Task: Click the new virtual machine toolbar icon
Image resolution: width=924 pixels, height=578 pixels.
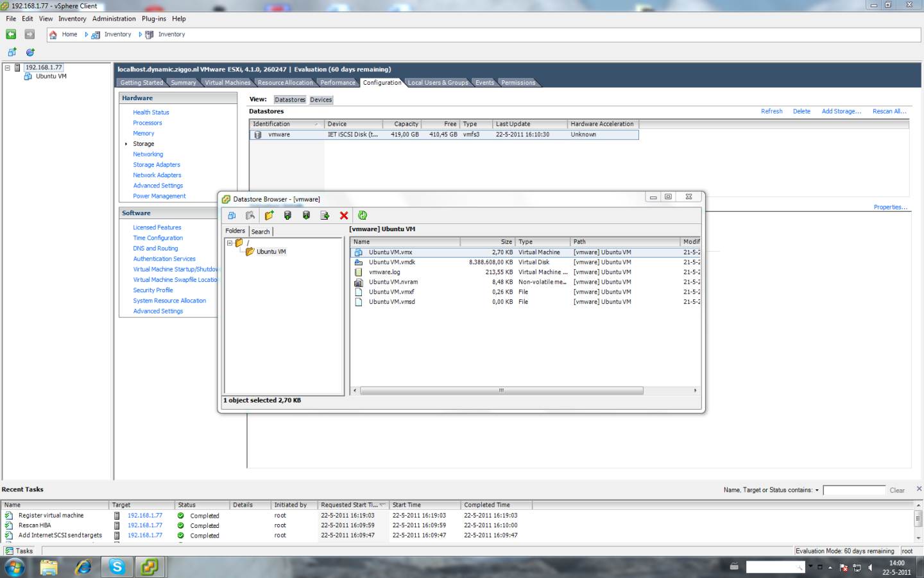Action: point(12,52)
